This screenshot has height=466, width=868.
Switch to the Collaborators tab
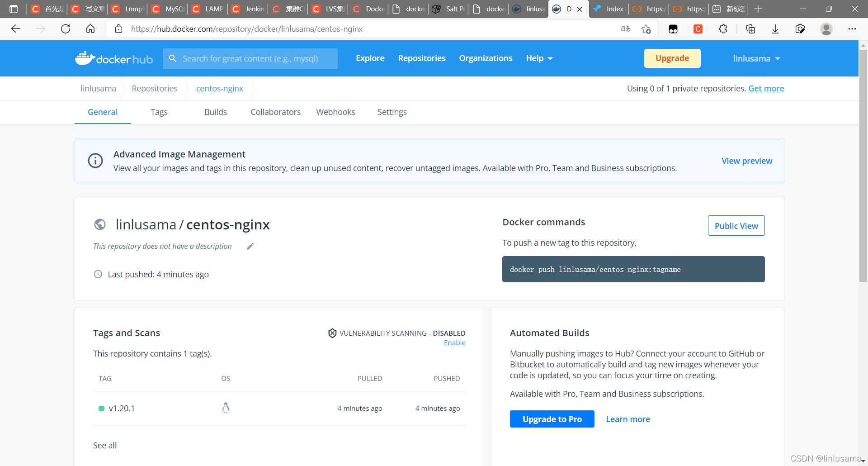click(x=276, y=112)
